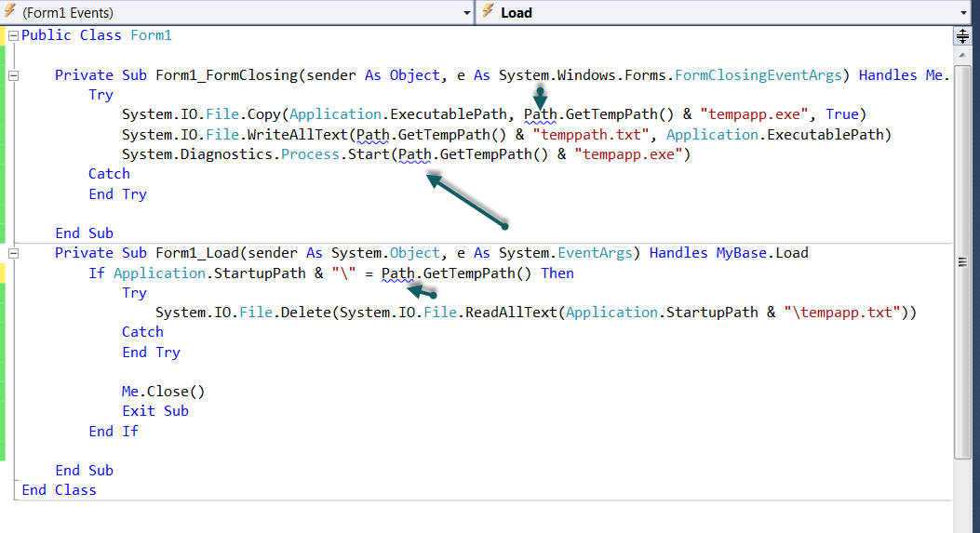This screenshot has height=533, width=980.
Task: Place cursor on the End Class line
Action: [x=59, y=490]
